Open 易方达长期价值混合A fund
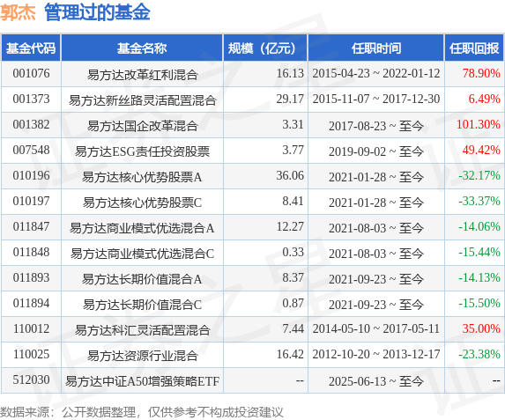The height and width of the screenshot is (420, 505). [142, 279]
